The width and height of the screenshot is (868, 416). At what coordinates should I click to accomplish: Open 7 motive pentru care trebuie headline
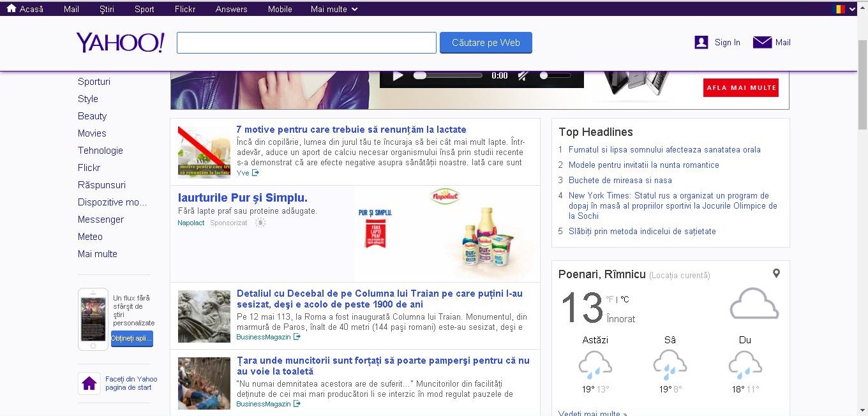pos(351,130)
